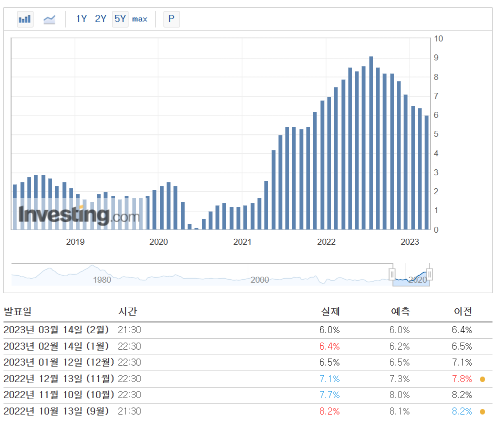
Task: Select the 2Y time range
Action: (x=100, y=19)
